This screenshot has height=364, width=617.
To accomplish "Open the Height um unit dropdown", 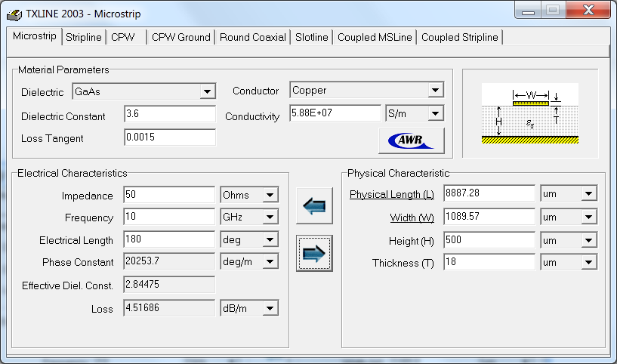I will click(x=588, y=240).
